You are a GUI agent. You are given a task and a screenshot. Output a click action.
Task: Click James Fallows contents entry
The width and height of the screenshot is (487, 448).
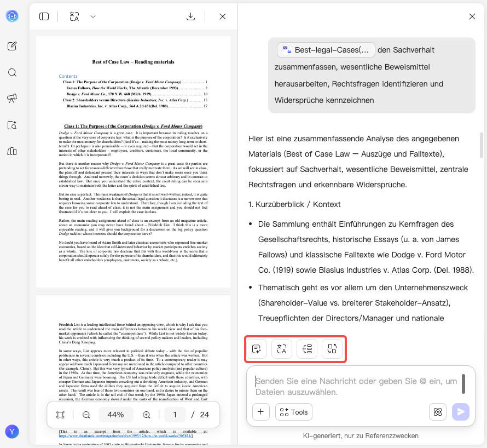[137, 88]
